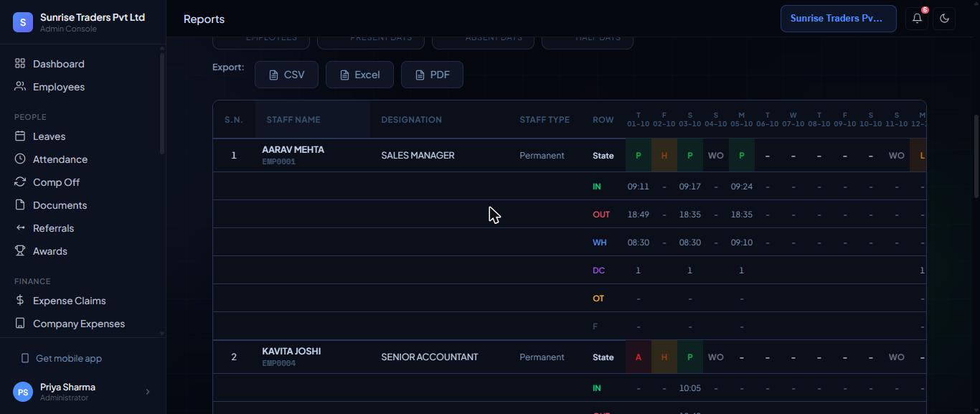This screenshot has height=414, width=980.
Task: Click the Referrals arrows icon
Action: 20,228
